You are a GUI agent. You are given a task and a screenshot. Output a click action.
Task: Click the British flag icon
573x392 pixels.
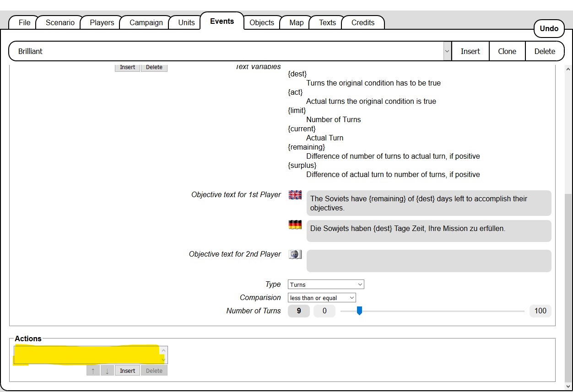(x=295, y=195)
